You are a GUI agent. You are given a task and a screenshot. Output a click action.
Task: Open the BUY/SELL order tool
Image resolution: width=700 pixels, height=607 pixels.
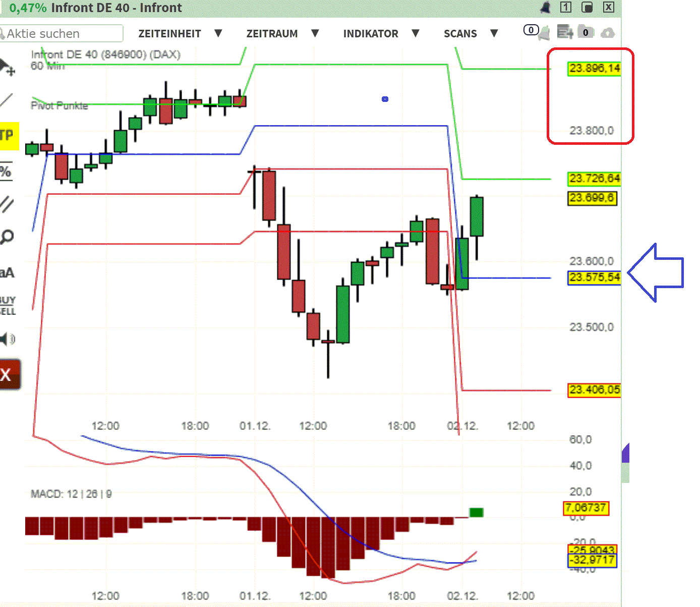[7, 304]
